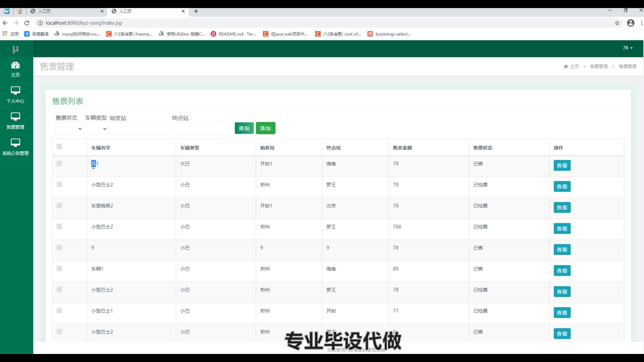Click the browser forward arrow

(x=16, y=23)
